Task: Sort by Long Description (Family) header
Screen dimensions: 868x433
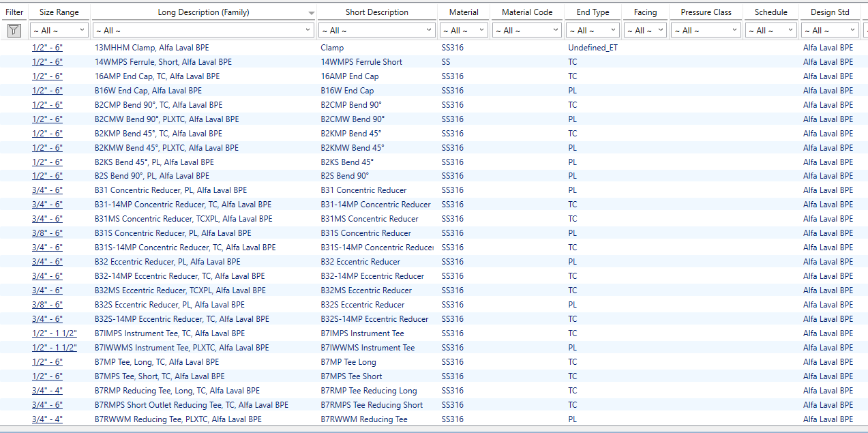Action: coord(204,12)
